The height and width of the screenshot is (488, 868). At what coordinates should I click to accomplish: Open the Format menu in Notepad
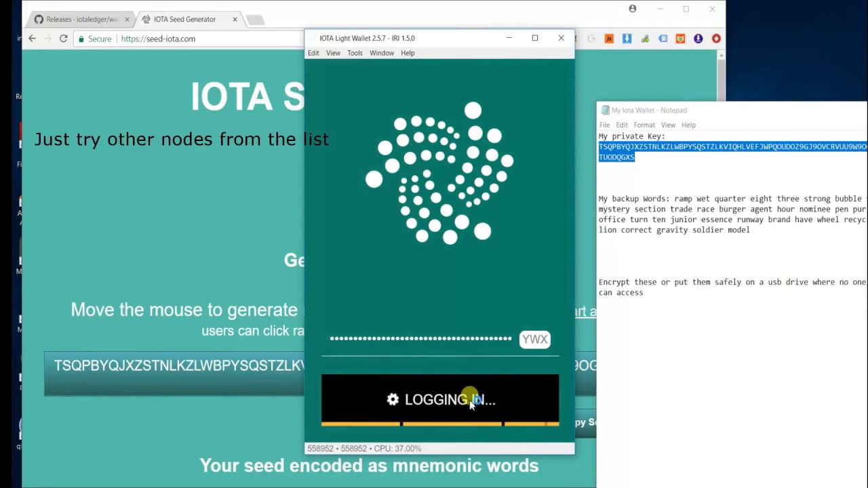[x=644, y=125]
